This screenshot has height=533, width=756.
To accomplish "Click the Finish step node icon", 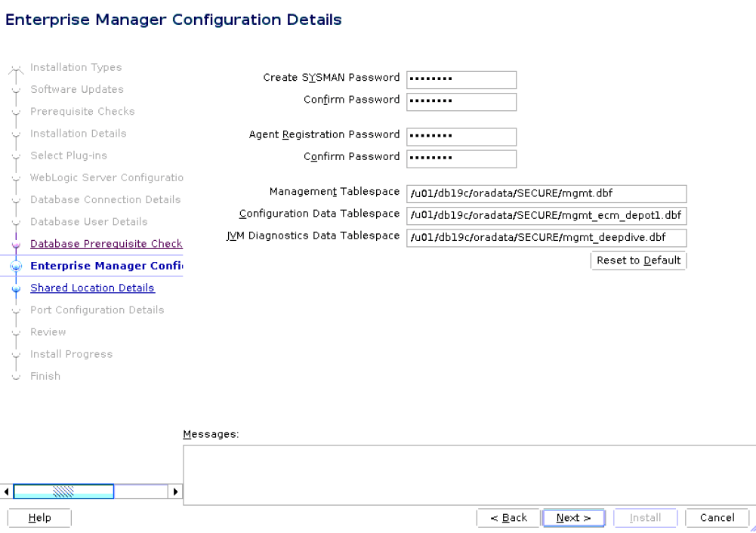I will pyautogui.click(x=16, y=376).
